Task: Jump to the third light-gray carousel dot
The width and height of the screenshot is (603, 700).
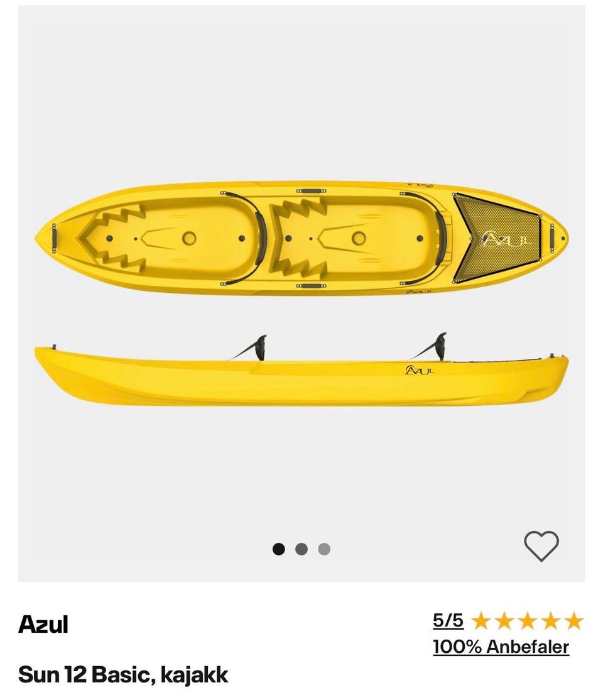Action: pos(324,549)
